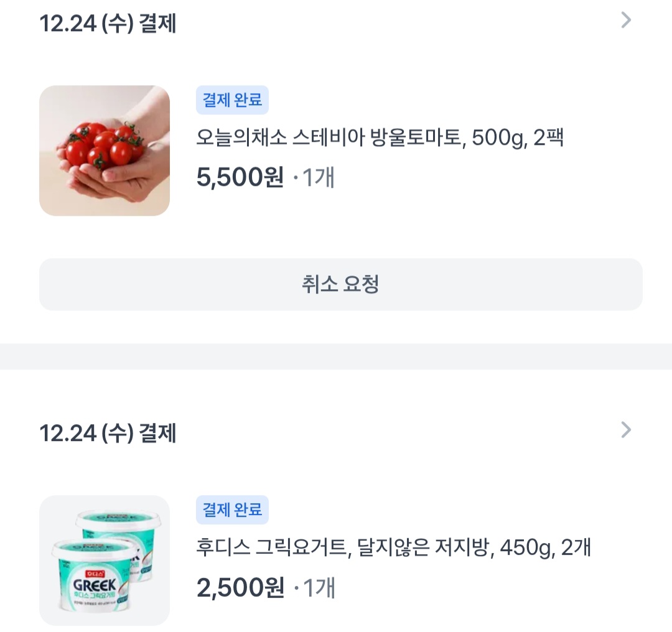
Task: Click the chevron beside the second order header
Action: (x=625, y=429)
